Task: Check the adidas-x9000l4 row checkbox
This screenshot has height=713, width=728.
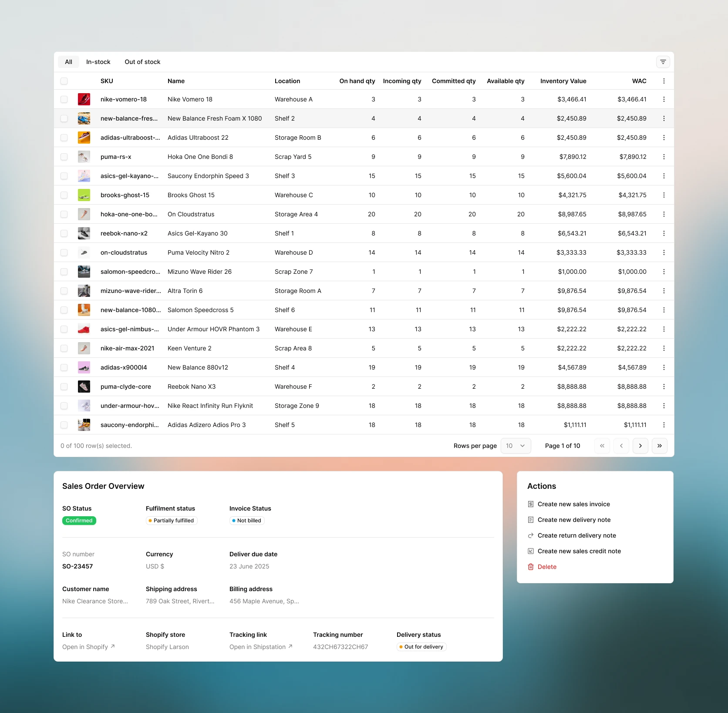Action: point(64,367)
